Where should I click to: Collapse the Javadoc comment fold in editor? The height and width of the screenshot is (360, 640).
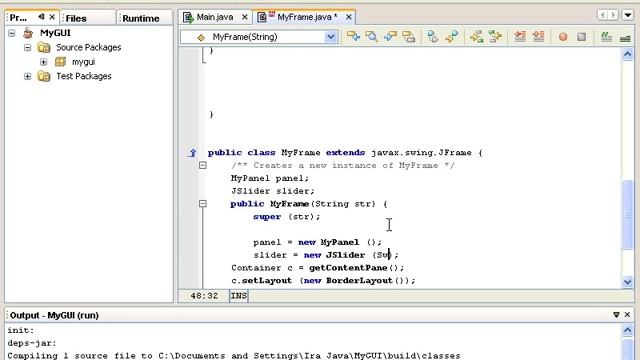[203, 165]
